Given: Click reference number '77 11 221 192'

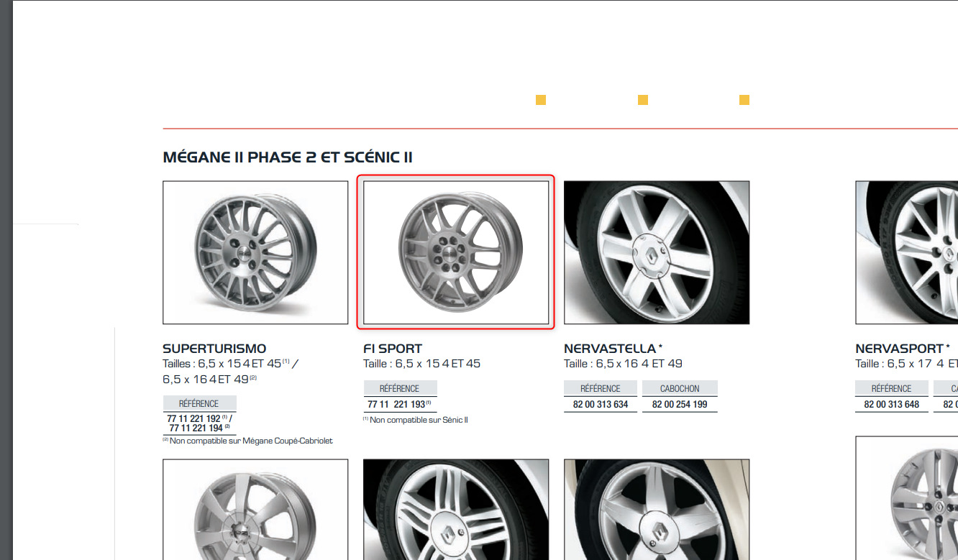Looking at the screenshot, I should [193, 418].
